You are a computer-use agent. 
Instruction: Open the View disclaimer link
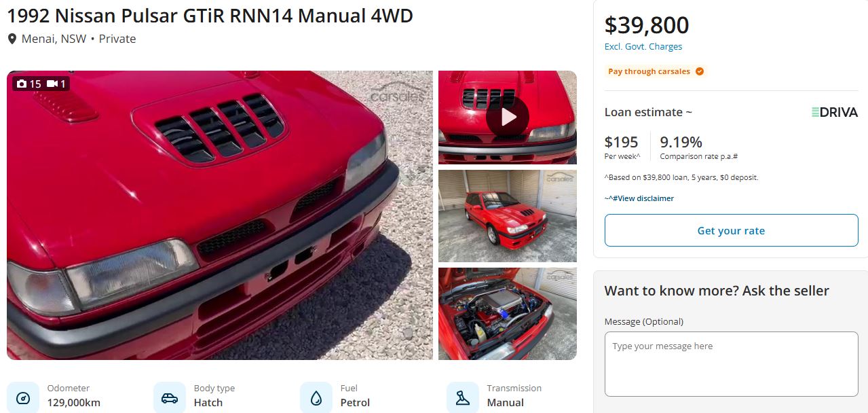639,198
